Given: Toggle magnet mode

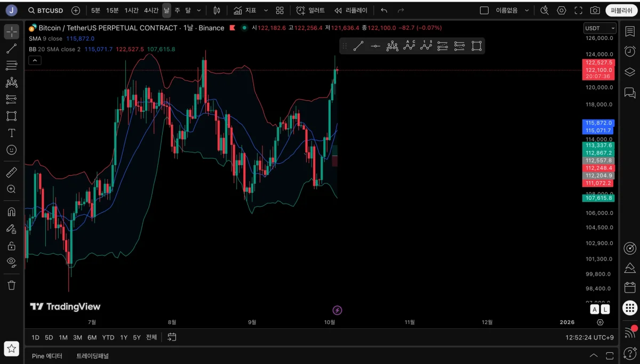Looking at the screenshot, I should click(x=11, y=212).
